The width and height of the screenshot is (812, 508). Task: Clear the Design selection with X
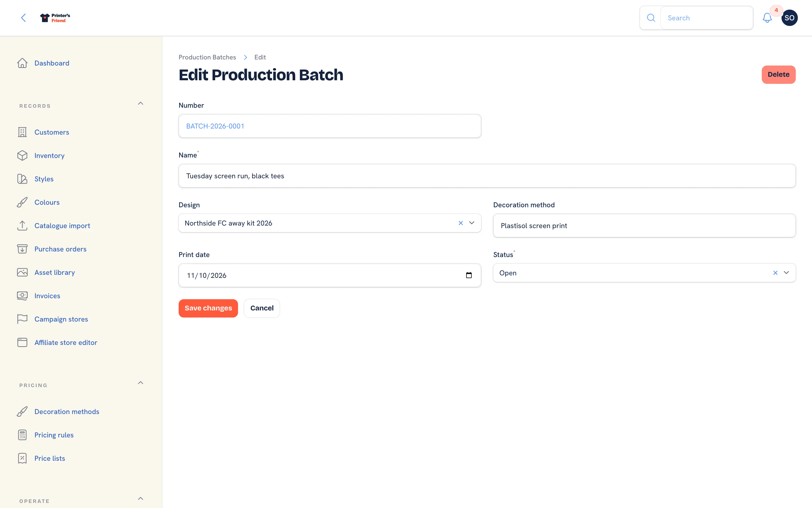(x=461, y=223)
